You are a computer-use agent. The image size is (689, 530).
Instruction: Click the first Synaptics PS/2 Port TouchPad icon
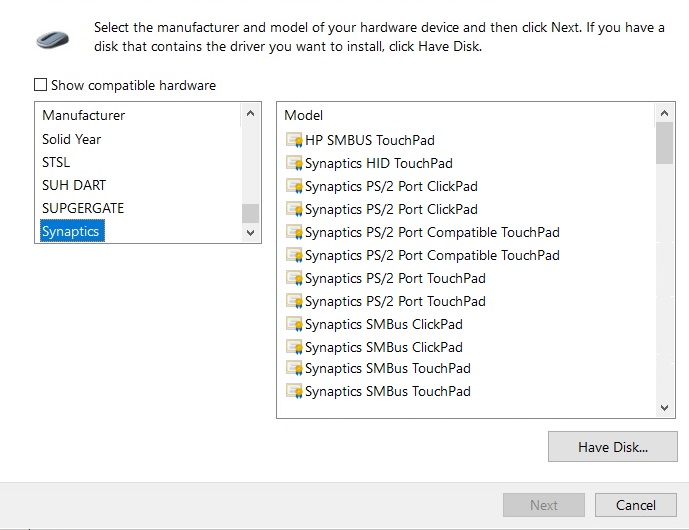[294, 278]
